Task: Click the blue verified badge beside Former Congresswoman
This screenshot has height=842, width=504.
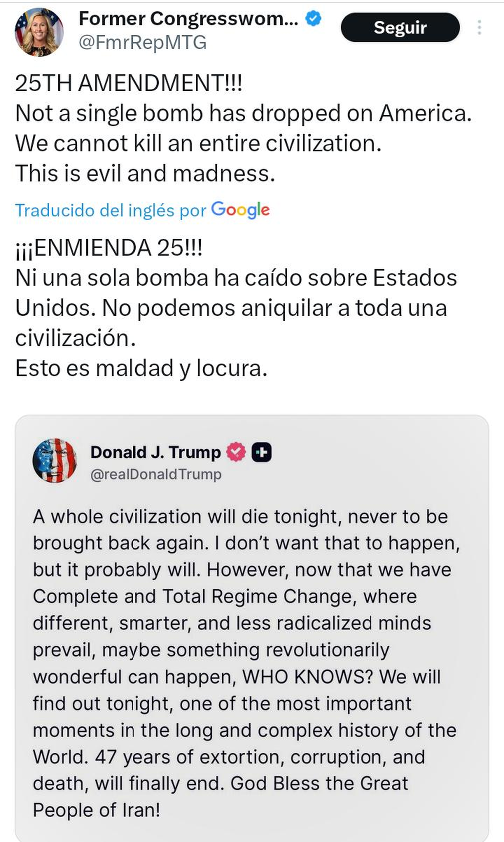Action: [x=313, y=19]
